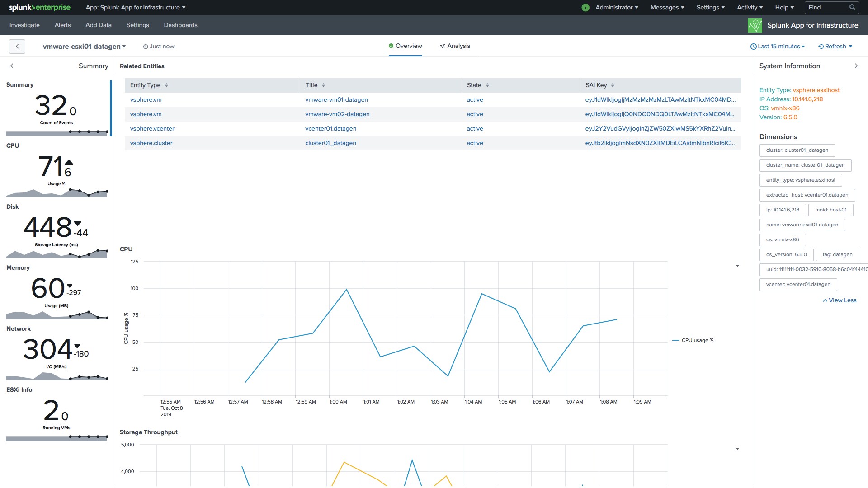Image resolution: width=868 pixels, height=488 pixels.
Task: Open the Activity menu
Action: click(750, 7)
